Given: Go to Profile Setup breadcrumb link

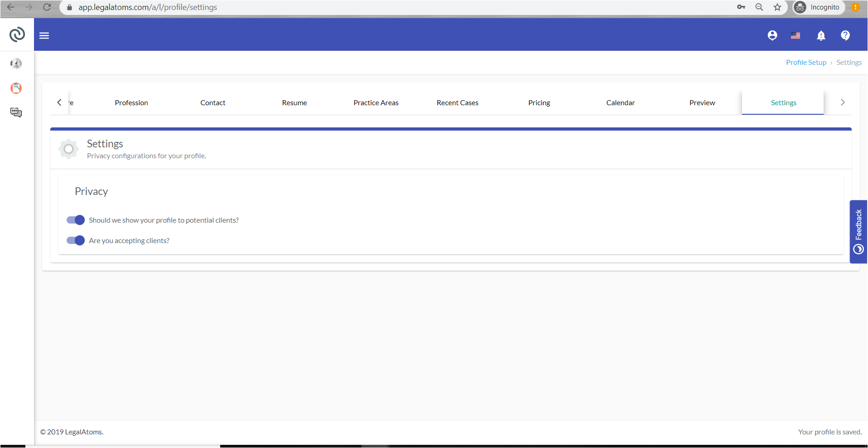Looking at the screenshot, I should [806, 63].
